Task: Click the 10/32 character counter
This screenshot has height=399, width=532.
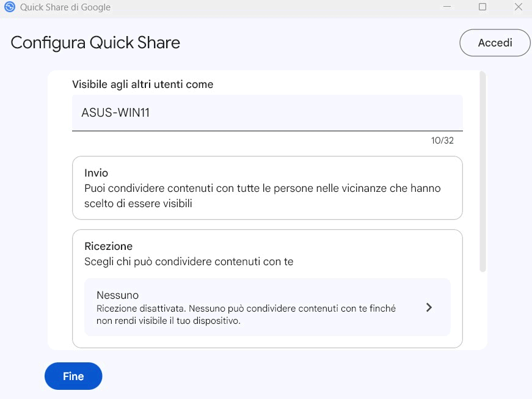Action: pos(442,141)
